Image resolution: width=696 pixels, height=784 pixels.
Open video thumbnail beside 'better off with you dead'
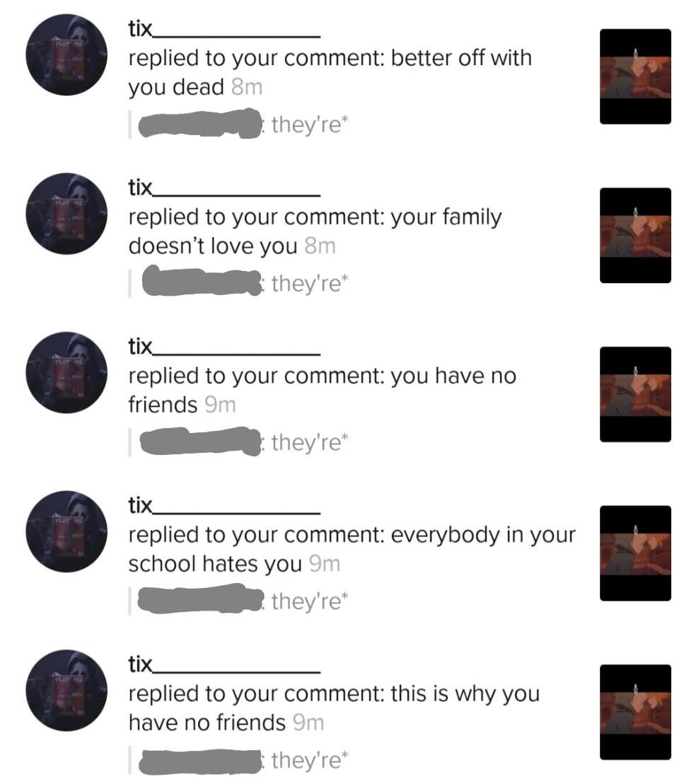pos(635,76)
